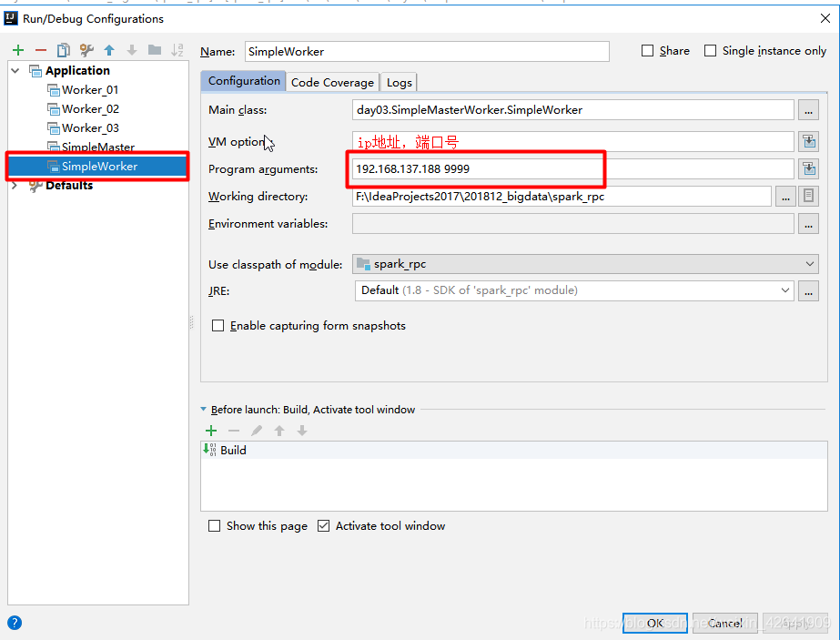Viewport: 840px width, 640px height.
Task: Enable Single instance only
Action: (710, 51)
